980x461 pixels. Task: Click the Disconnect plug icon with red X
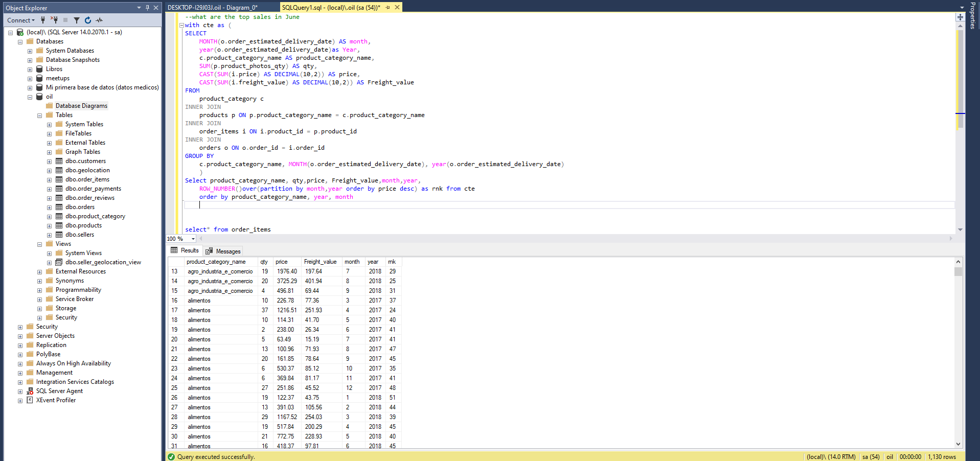[x=54, y=20]
